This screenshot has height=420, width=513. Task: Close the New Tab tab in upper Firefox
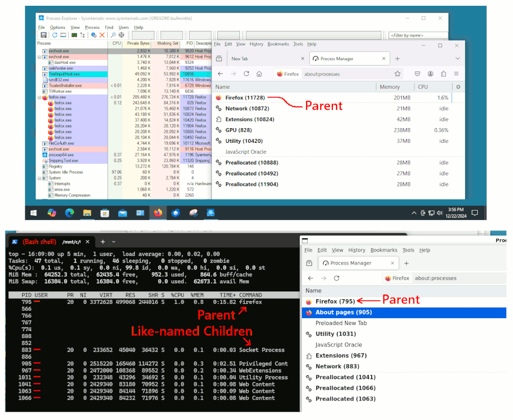[302, 59]
